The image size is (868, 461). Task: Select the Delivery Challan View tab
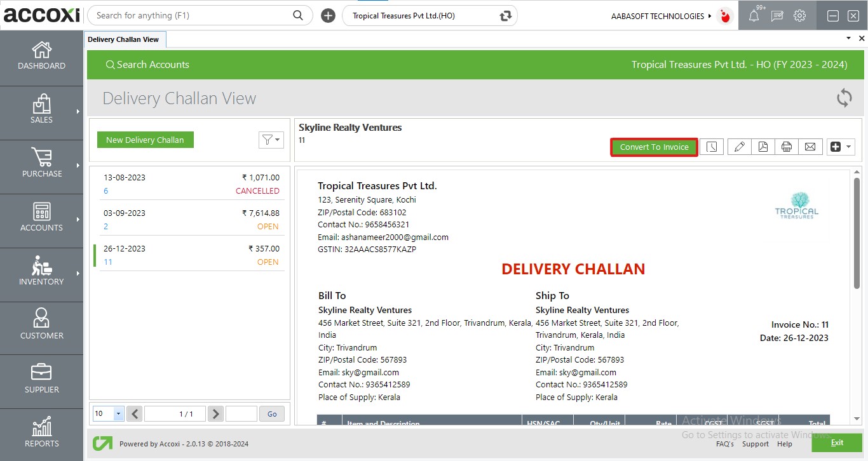(x=123, y=39)
